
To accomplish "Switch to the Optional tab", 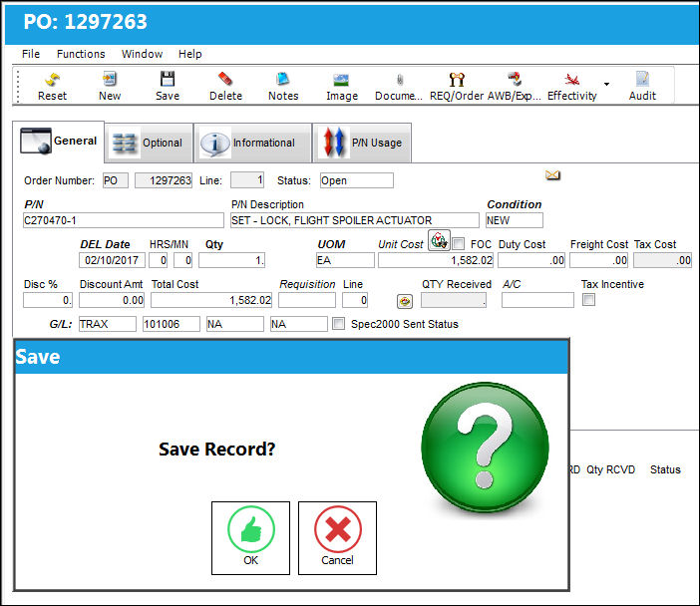I will point(150,143).
